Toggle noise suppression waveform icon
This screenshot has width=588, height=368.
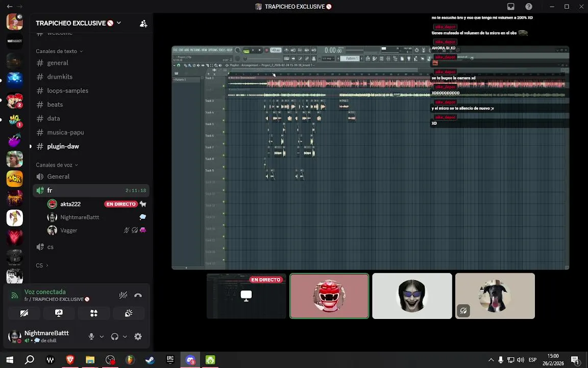123,295
